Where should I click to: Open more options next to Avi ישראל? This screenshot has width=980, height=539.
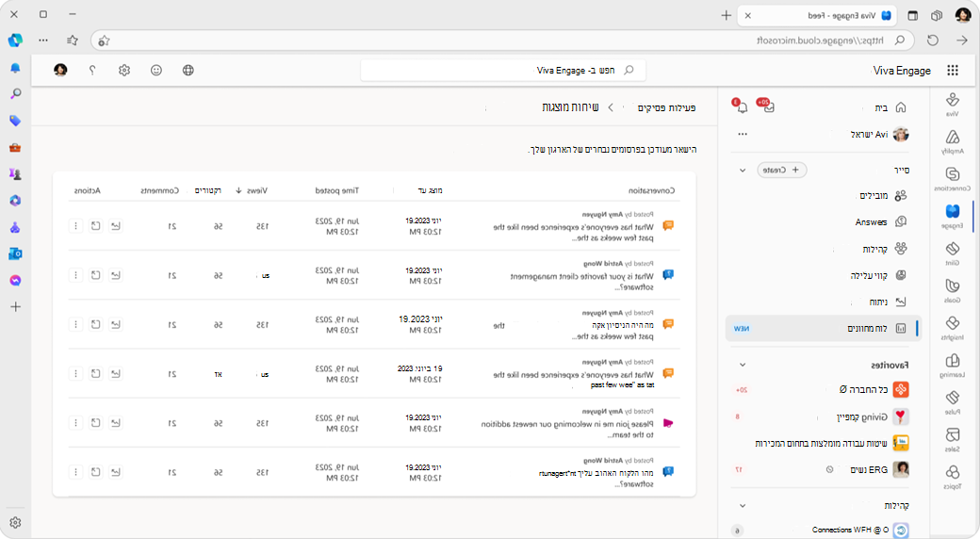coord(743,134)
